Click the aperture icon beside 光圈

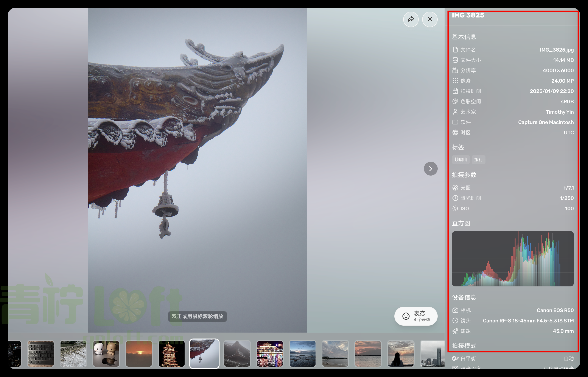click(455, 188)
